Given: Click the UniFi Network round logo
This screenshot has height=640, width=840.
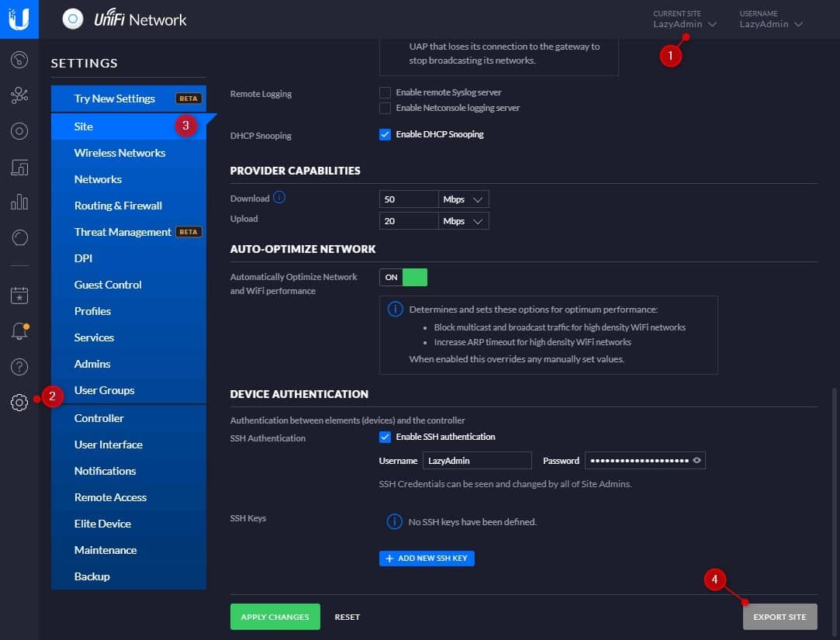Looking at the screenshot, I should (x=73, y=19).
